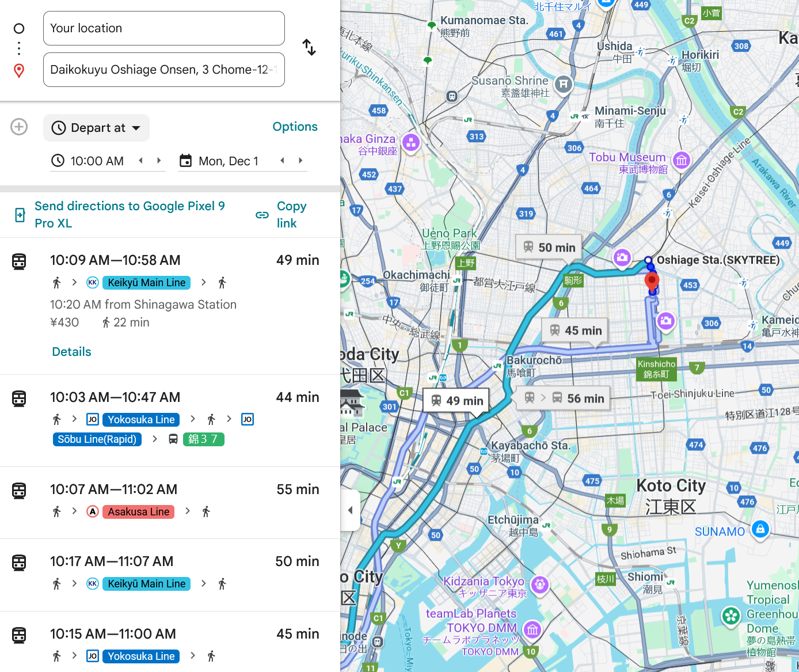
Task: Click the Oshiage Sta.(SKYTREE) map label
Action: tap(718, 260)
